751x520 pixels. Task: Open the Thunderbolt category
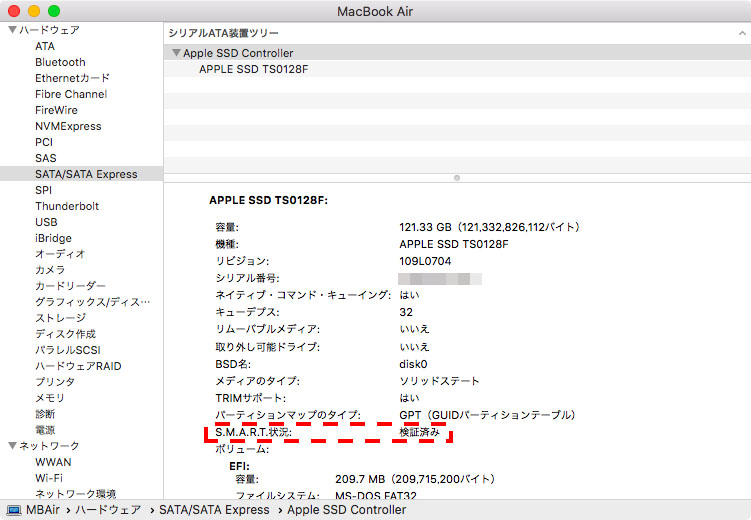(67, 206)
